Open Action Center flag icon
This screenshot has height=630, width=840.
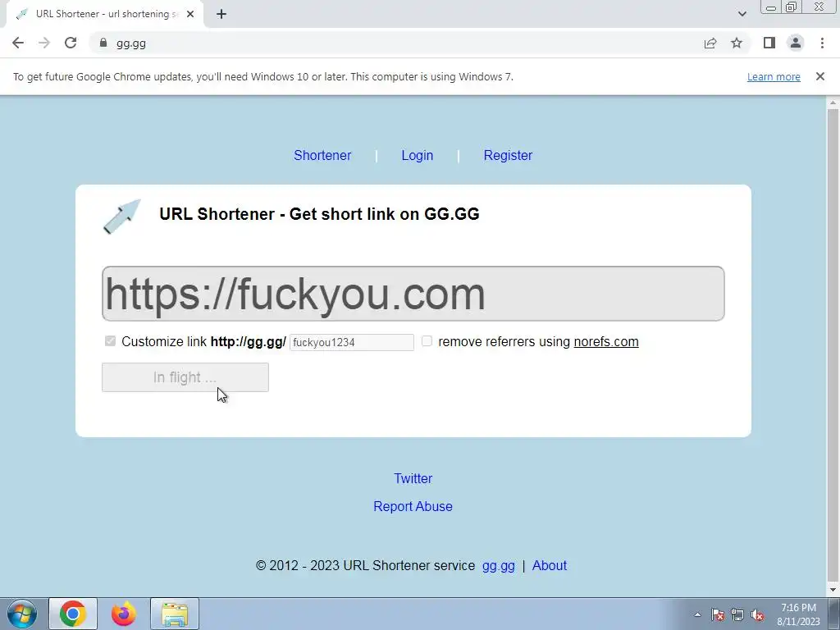pos(718,614)
